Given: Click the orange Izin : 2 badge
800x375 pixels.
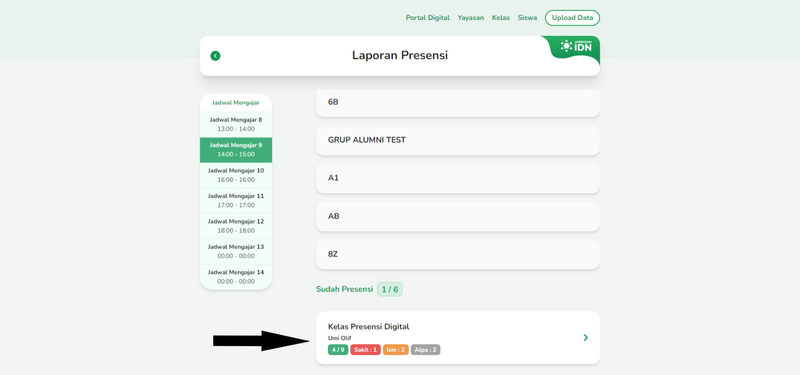Looking at the screenshot, I should (395, 350).
